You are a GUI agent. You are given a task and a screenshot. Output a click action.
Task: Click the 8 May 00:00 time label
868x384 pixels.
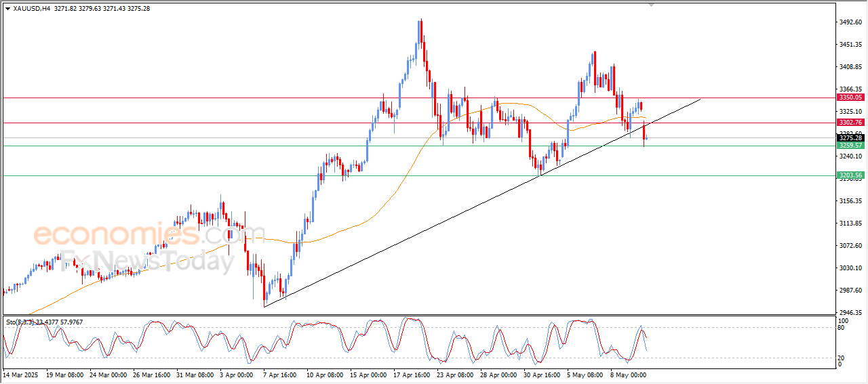click(x=629, y=374)
